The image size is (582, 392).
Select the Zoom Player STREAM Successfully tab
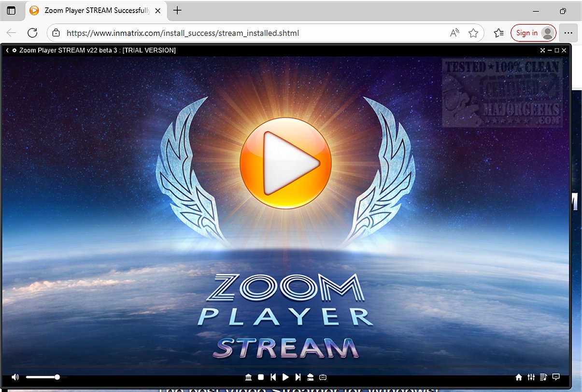95,10
